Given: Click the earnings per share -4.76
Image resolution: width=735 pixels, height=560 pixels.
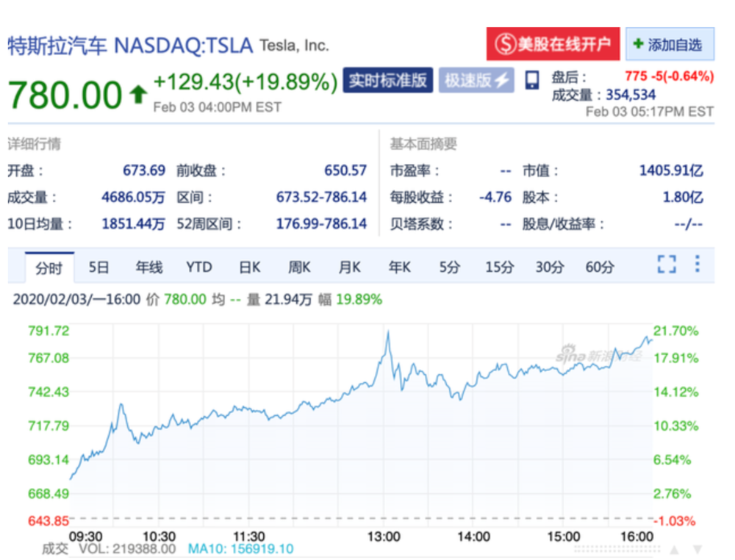Looking at the screenshot, I should coord(495,197).
